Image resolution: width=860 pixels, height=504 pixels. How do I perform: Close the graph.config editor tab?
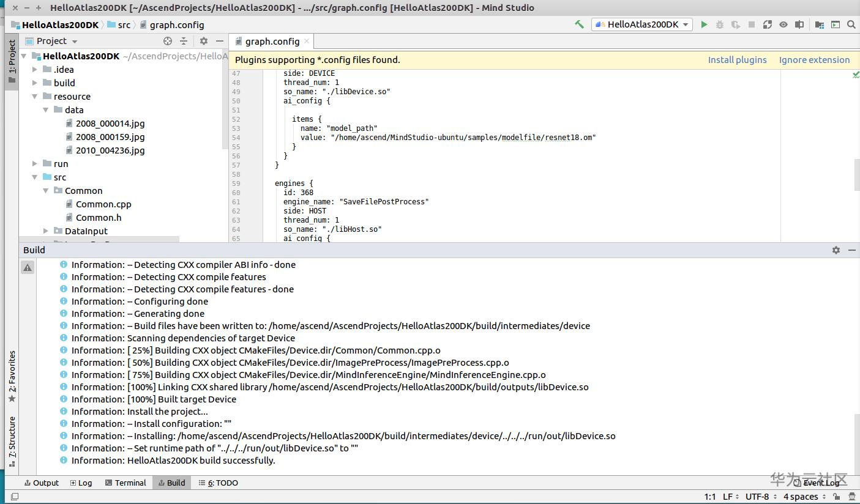(307, 41)
